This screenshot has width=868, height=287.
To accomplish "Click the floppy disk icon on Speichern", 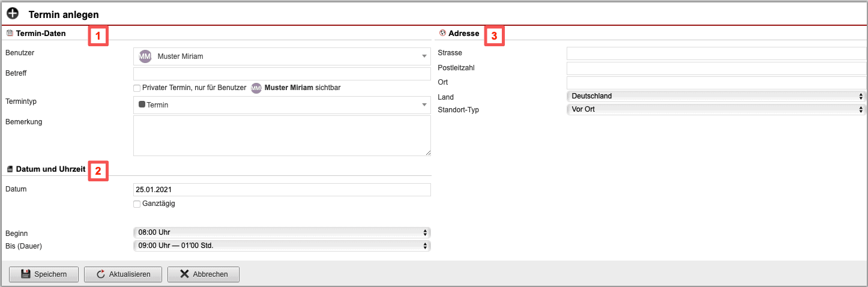I will click(x=25, y=274).
